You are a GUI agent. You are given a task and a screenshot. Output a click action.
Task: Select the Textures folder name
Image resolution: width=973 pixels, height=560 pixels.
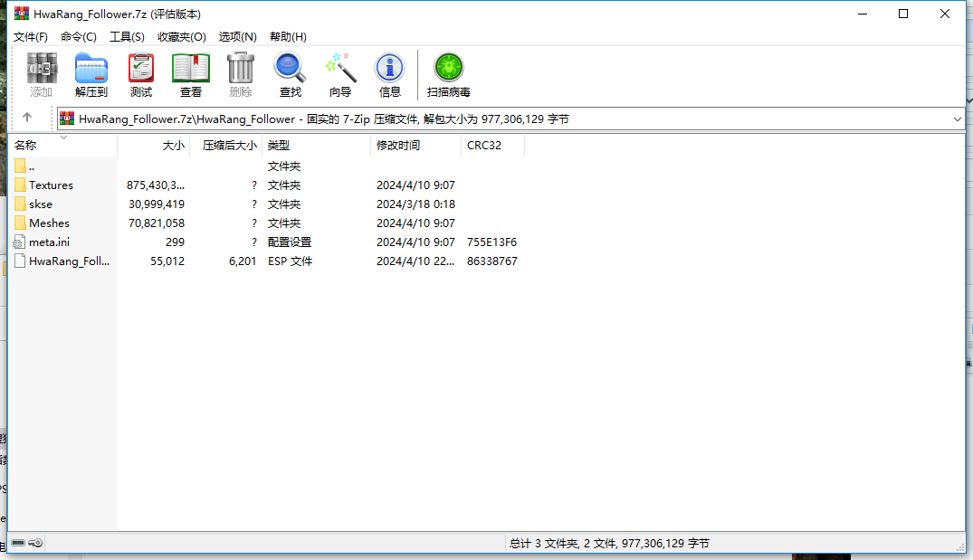[x=51, y=185]
